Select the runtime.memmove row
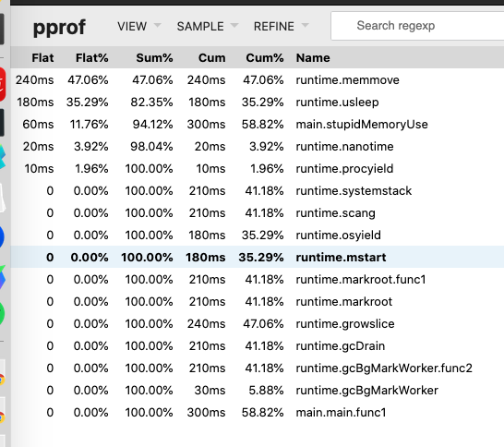 258,79
